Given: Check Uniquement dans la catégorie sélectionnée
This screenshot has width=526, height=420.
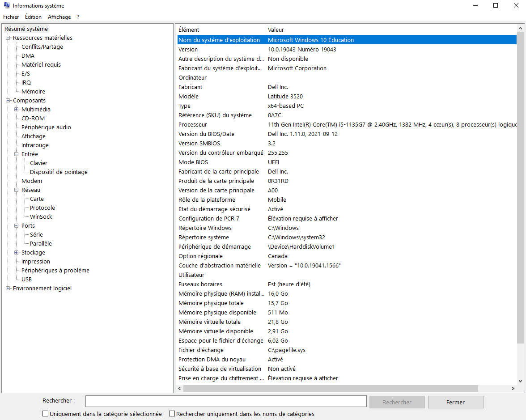Looking at the screenshot, I should tap(45, 414).
